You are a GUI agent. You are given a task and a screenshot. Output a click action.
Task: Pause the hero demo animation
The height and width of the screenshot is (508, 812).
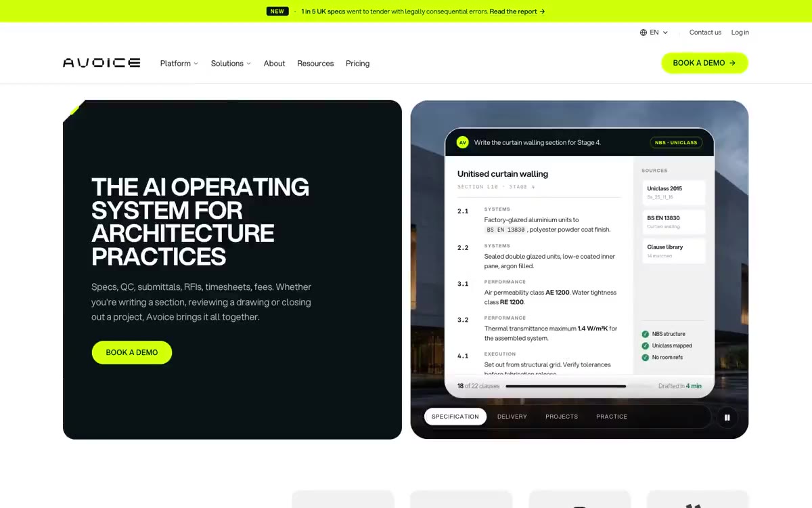(727, 417)
